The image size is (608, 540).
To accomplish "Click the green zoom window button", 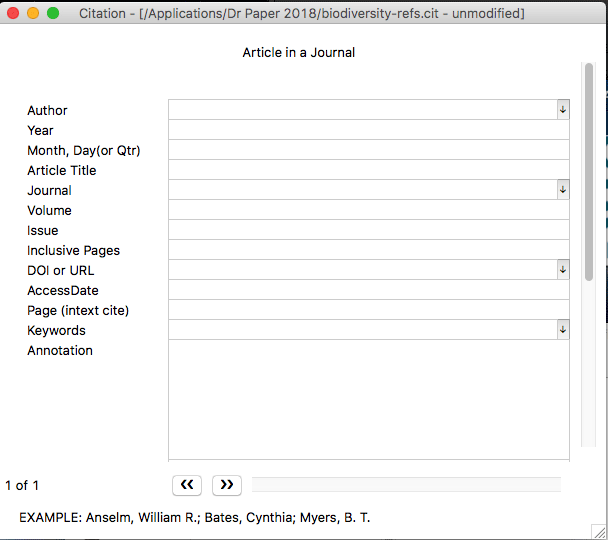I will tap(53, 13).
